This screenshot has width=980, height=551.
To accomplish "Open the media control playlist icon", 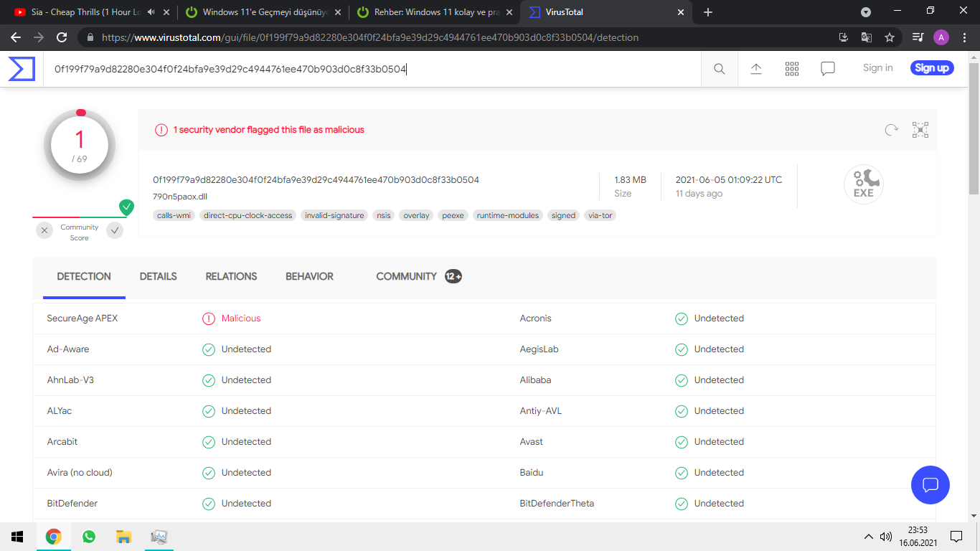I will (918, 37).
